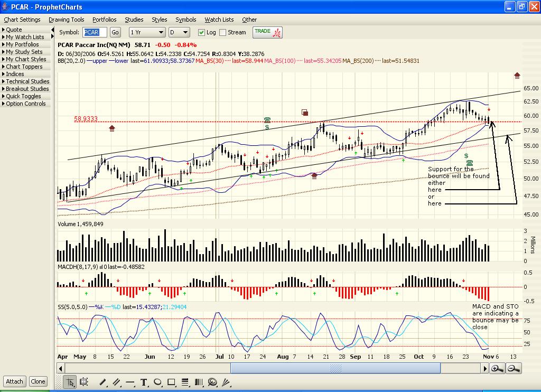Click the chart scrollbar's left arrow
Viewport: 541px width, 392px height.
click(61, 369)
